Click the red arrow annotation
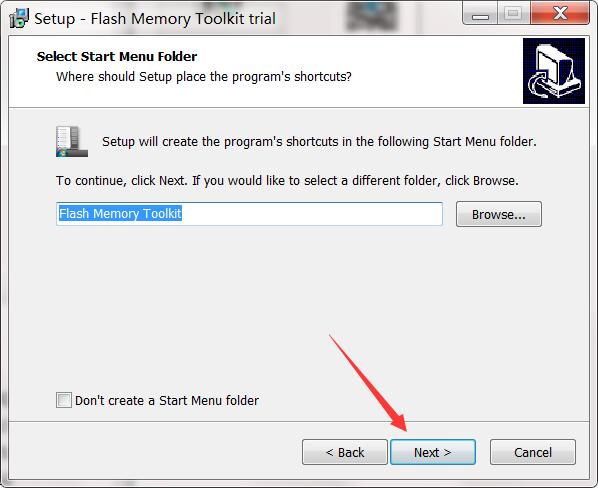This screenshot has height=488, width=598. click(368, 383)
